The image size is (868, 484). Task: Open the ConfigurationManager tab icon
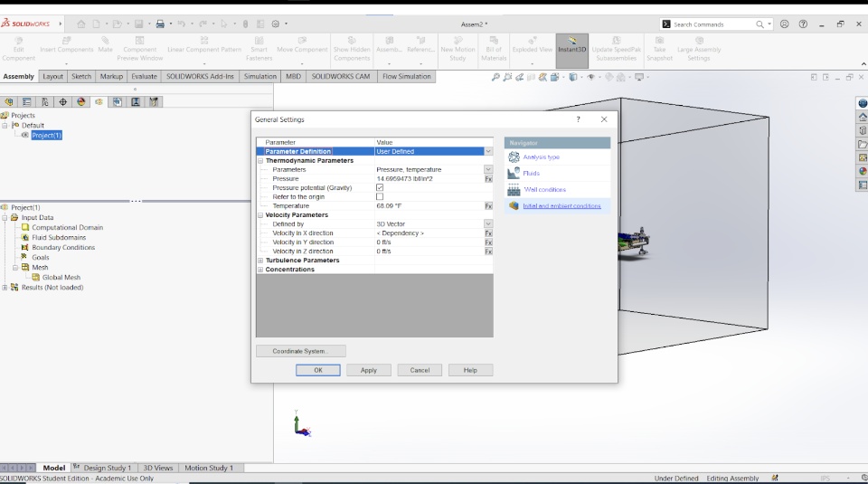45,102
